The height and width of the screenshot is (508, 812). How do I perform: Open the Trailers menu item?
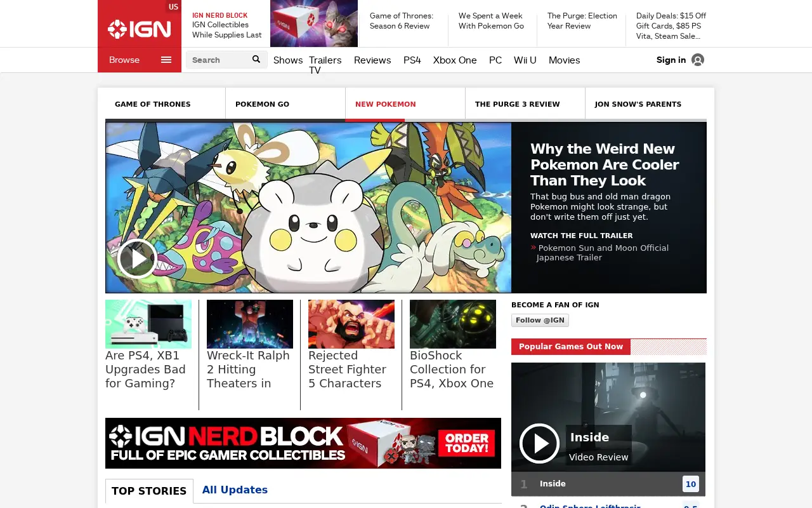pos(325,60)
